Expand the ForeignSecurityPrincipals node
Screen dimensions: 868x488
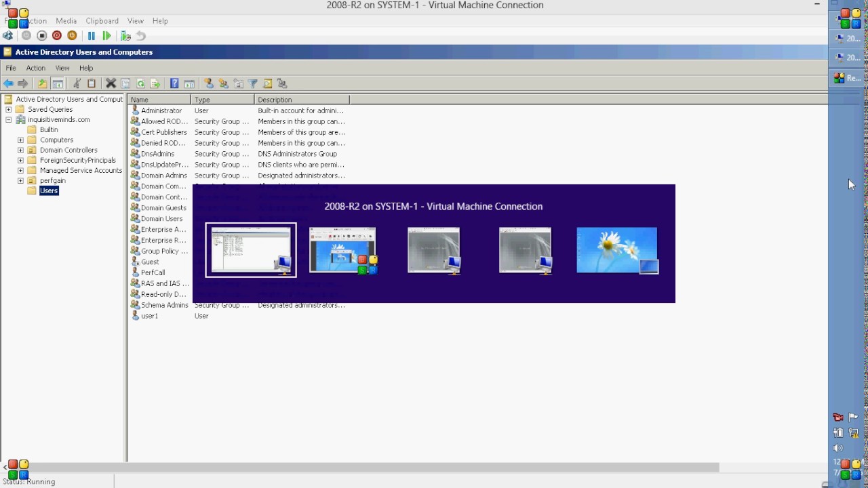(x=20, y=160)
